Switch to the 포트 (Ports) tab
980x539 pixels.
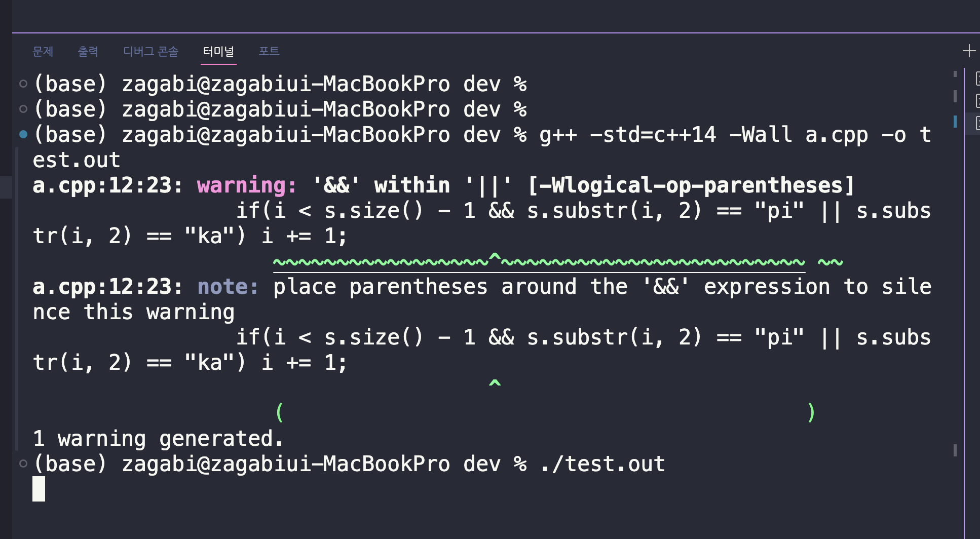269,51
